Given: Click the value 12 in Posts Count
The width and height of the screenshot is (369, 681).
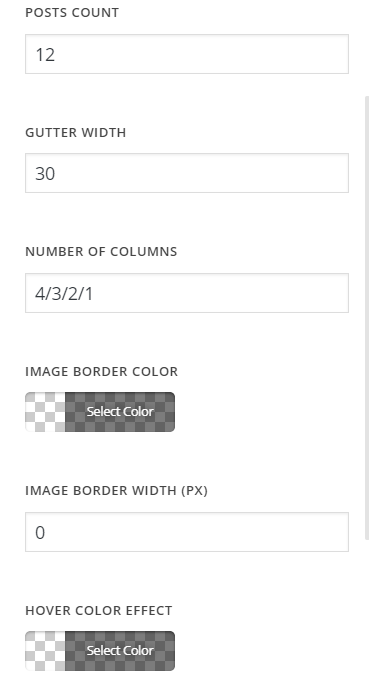Looking at the screenshot, I should click(45, 55).
